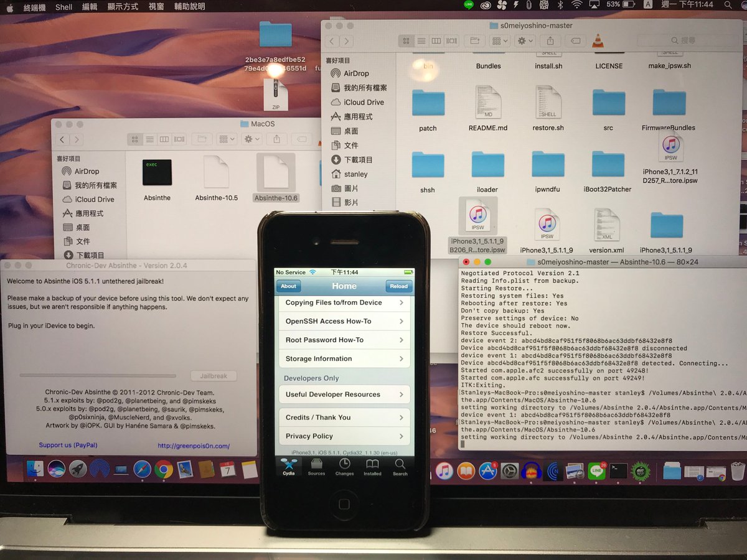
Task: Select the Absinthe-10.5 file
Action: [x=216, y=172]
